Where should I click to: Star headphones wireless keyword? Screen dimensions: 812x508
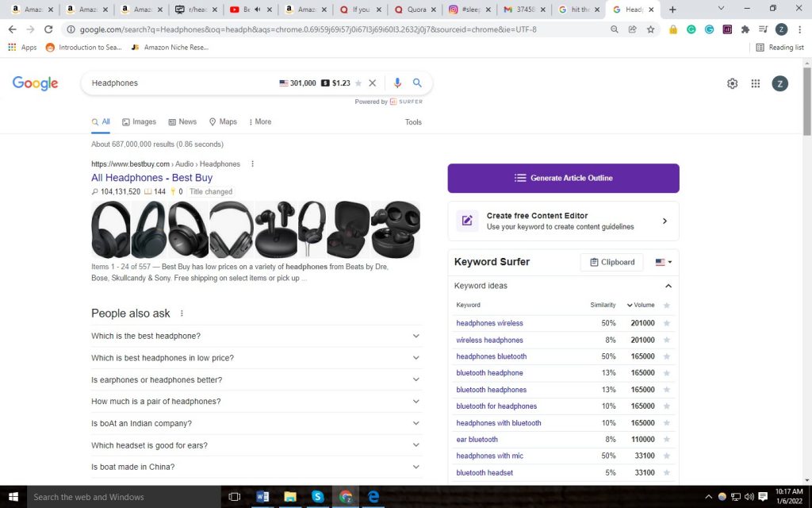(x=667, y=323)
